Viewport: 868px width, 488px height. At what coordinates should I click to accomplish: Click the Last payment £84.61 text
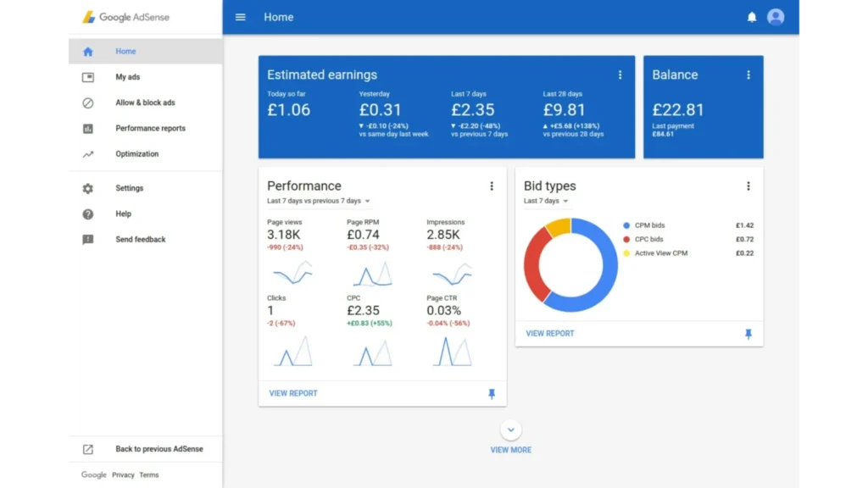click(673, 130)
